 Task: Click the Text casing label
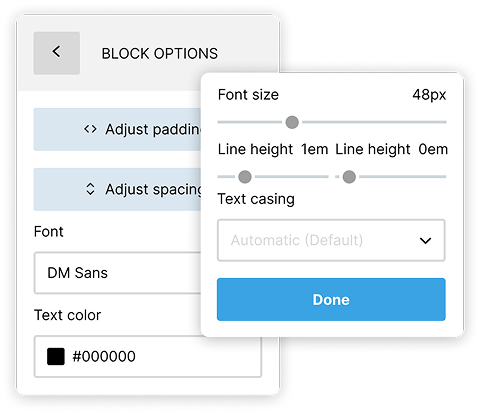click(256, 199)
